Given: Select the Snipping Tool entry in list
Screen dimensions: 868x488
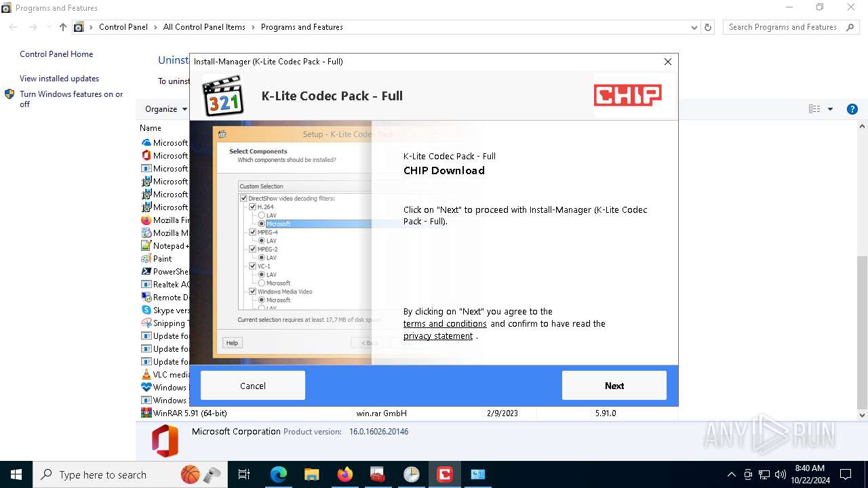Looking at the screenshot, I should [x=165, y=323].
